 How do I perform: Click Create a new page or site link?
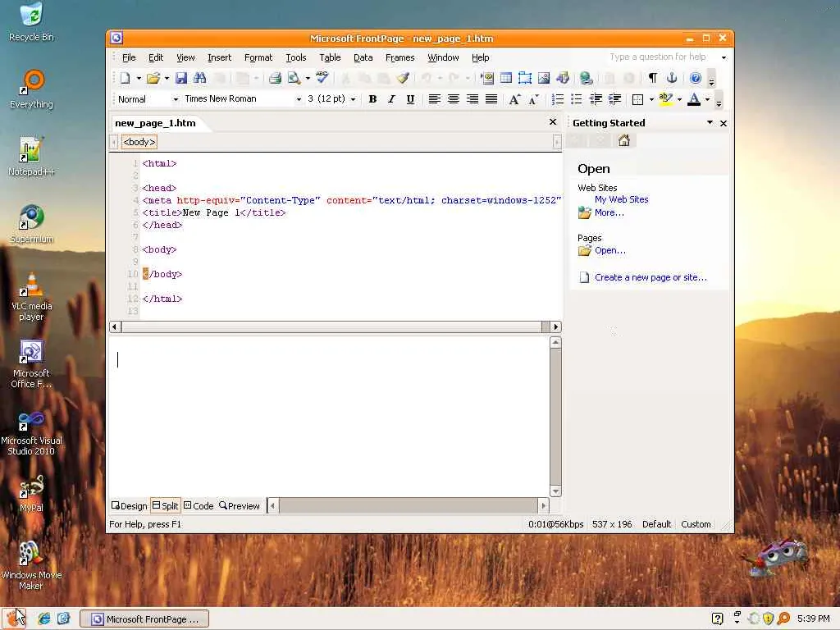pyautogui.click(x=651, y=277)
